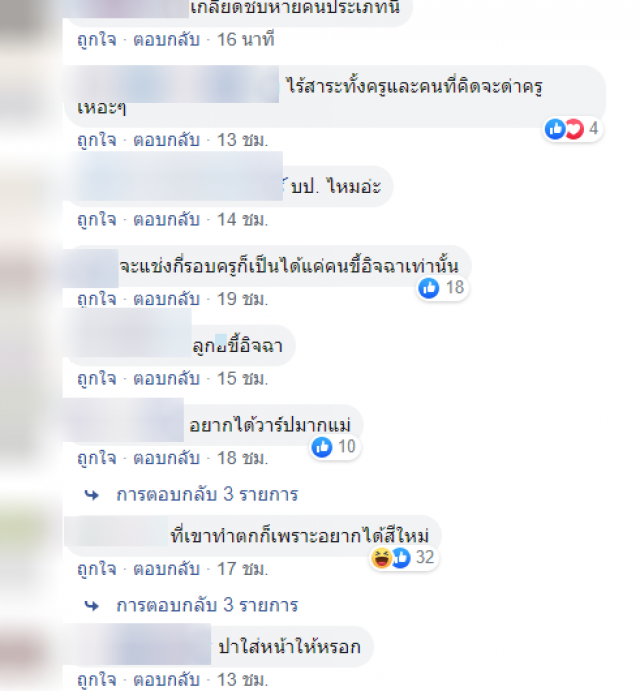Click the like and heart reactions showing 4
This screenshot has width=640, height=691.
click(x=573, y=129)
